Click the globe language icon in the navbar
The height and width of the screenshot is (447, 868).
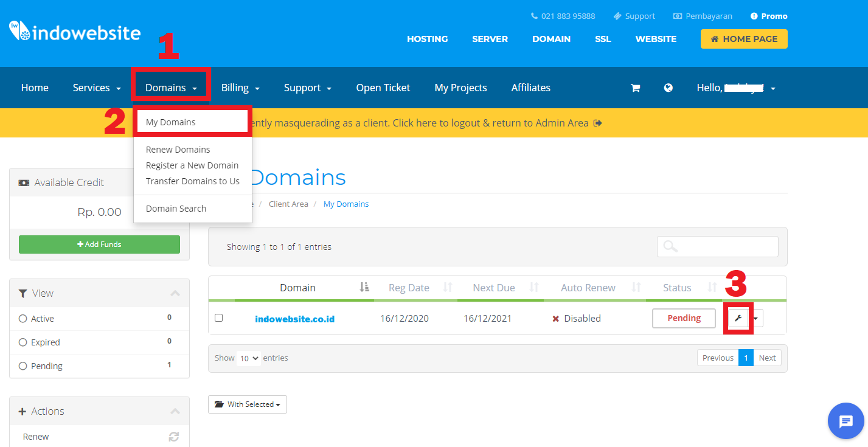point(668,88)
